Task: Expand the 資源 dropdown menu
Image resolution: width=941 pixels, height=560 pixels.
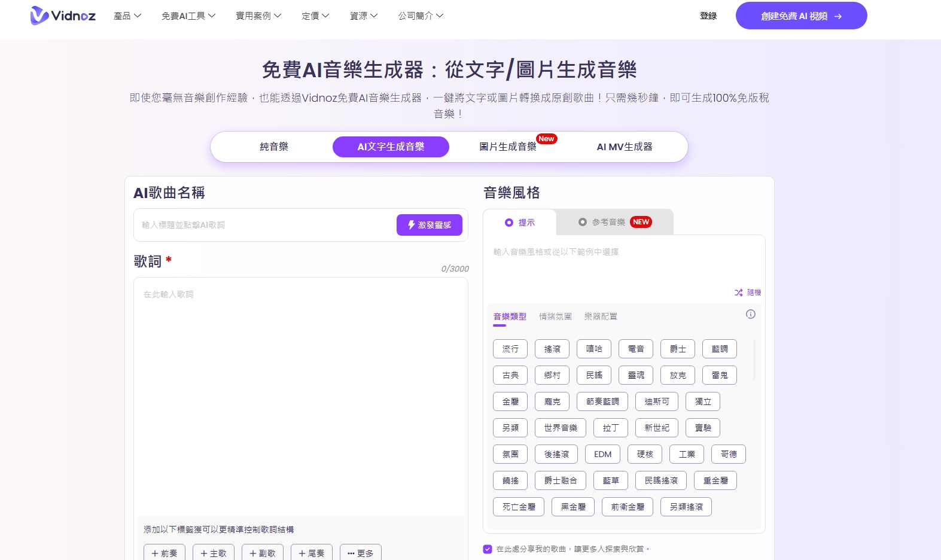Action: coord(364,16)
